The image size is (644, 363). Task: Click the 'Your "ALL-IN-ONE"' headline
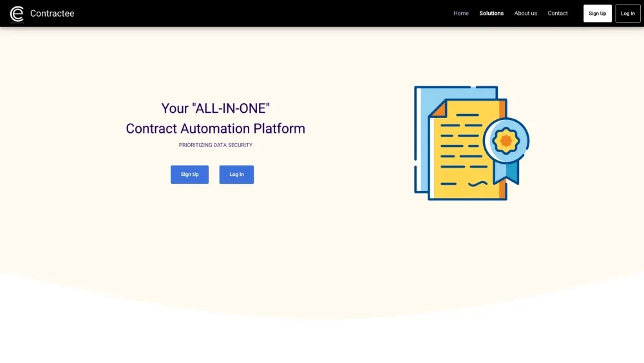click(x=215, y=108)
